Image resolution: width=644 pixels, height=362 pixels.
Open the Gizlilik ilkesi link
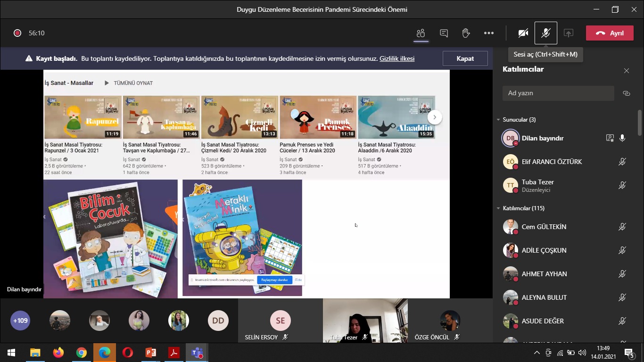coord(397,59)
